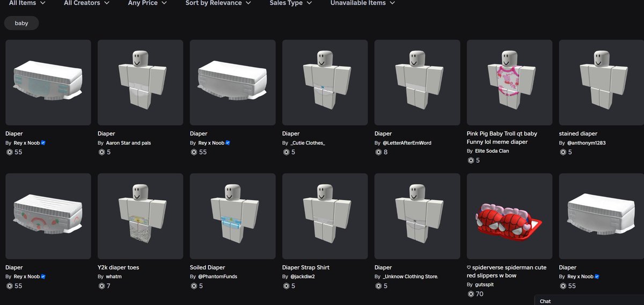Open the "stained diaper" item title

[578, 134]
